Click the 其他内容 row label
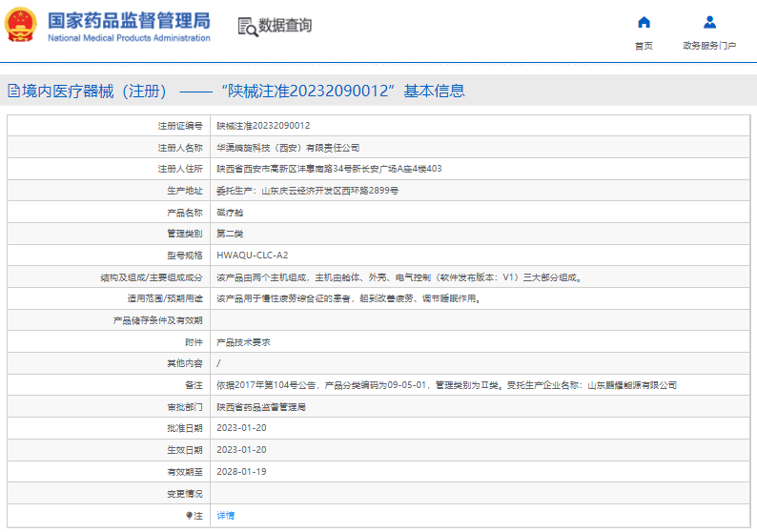 click(x=184, y=363)
